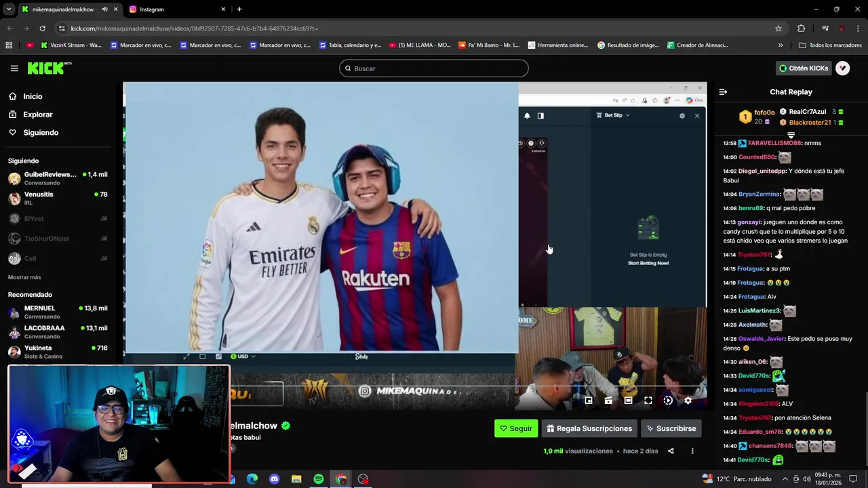
Task: Open VazinK Stream bookmark
Action: [71, 45]
